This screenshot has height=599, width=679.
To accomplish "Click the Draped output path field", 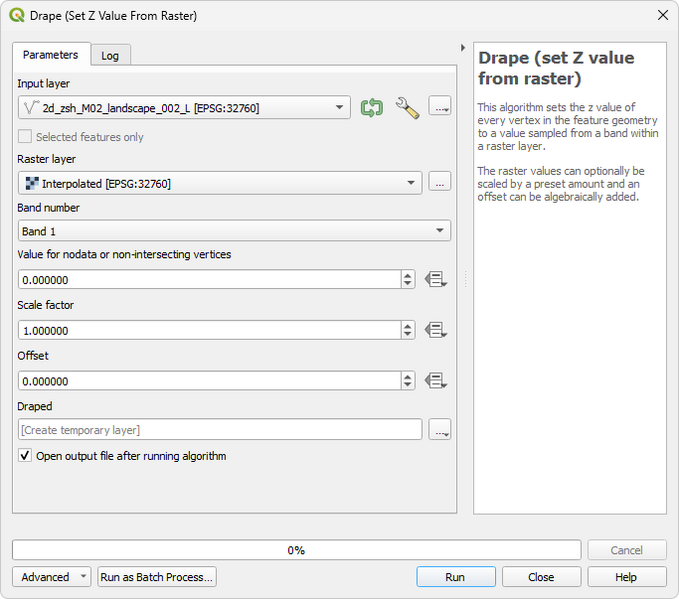I will pos(220,430).
